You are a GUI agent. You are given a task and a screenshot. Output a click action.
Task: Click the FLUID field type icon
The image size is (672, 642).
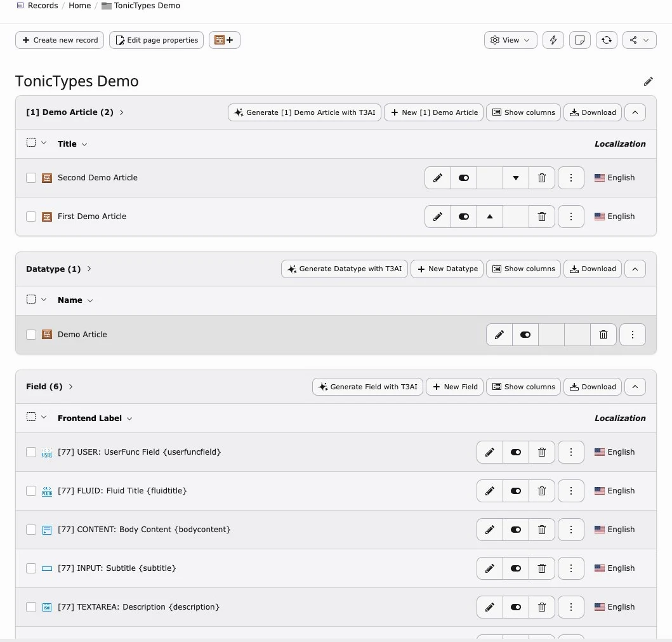pos(47,491)
